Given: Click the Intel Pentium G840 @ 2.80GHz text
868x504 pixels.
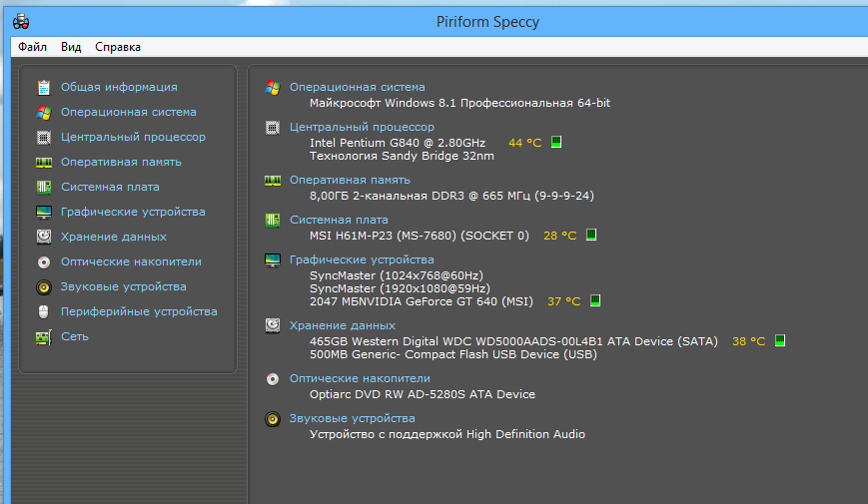Looking at the screenshot, I should click(x=398, y=143).
